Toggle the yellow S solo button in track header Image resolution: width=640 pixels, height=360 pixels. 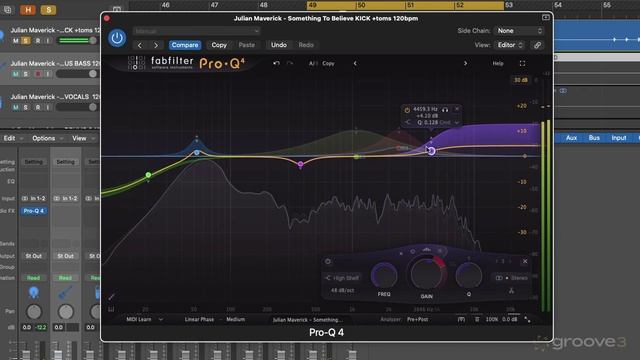tap(48, 10)
